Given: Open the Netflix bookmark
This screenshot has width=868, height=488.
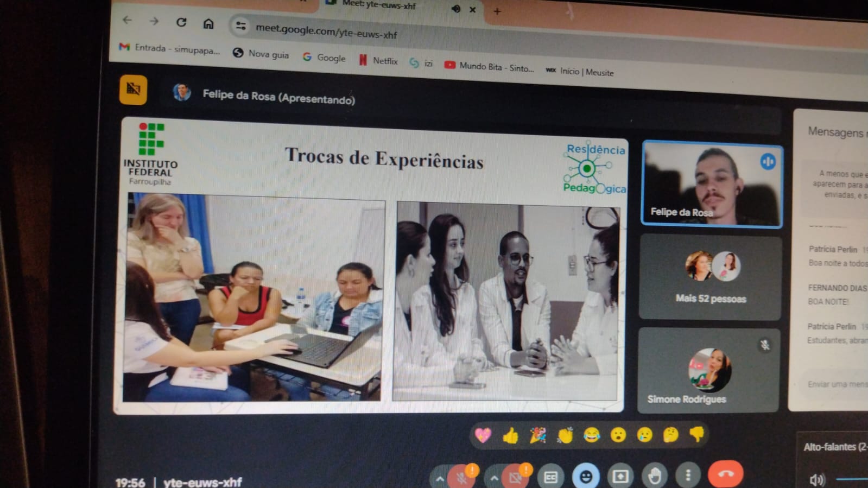Looking at the screenshot, I should pos(378,61).
